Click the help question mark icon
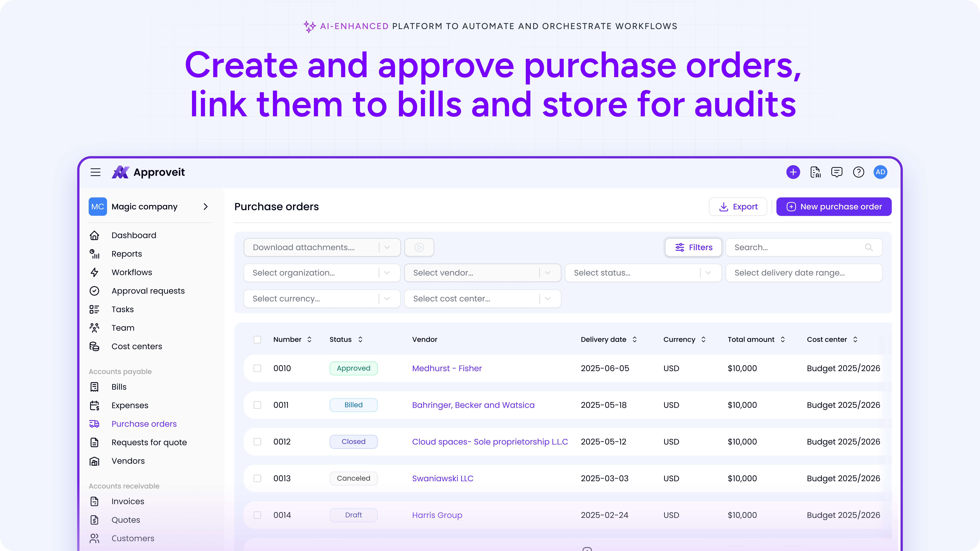The height and width of the screenshot is (551, 980). 859,172
